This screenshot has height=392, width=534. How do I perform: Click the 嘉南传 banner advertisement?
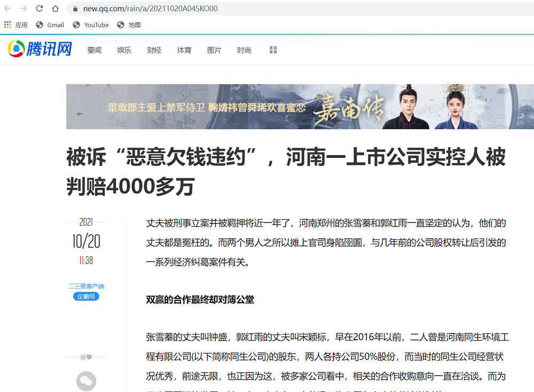(x=300, y=107)
